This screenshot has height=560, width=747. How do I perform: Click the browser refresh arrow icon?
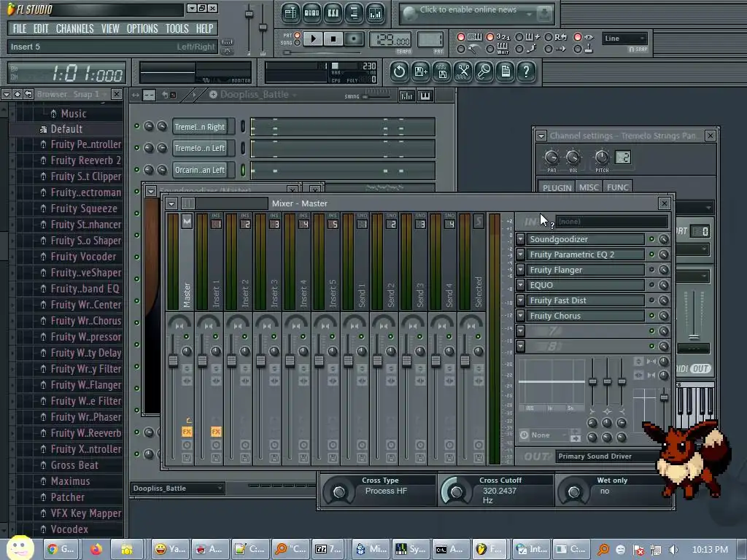pos(28,94)
